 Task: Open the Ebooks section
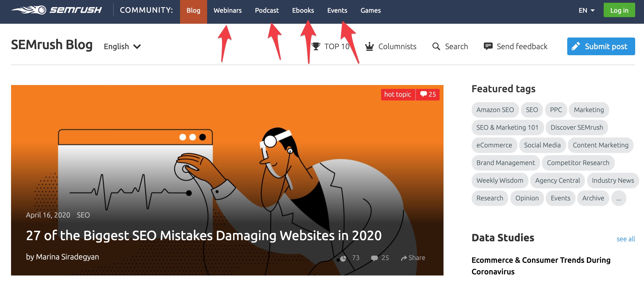pos(303,10)
